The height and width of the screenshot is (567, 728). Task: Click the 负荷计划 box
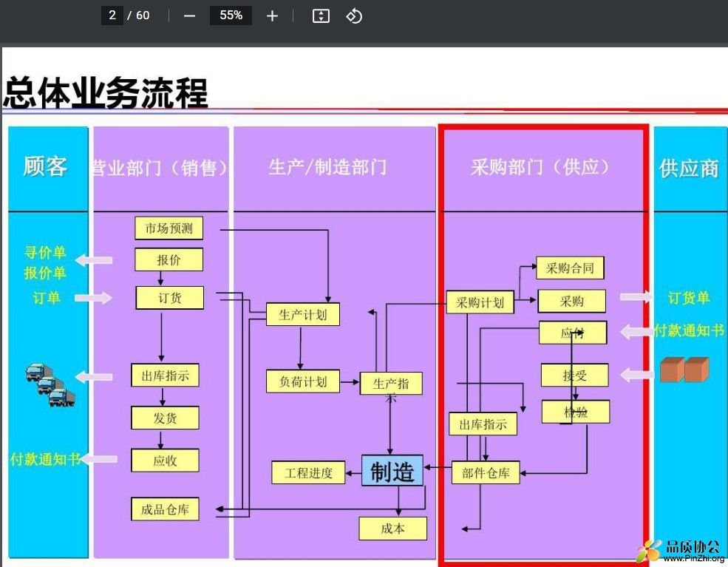[x=303, y=381]
